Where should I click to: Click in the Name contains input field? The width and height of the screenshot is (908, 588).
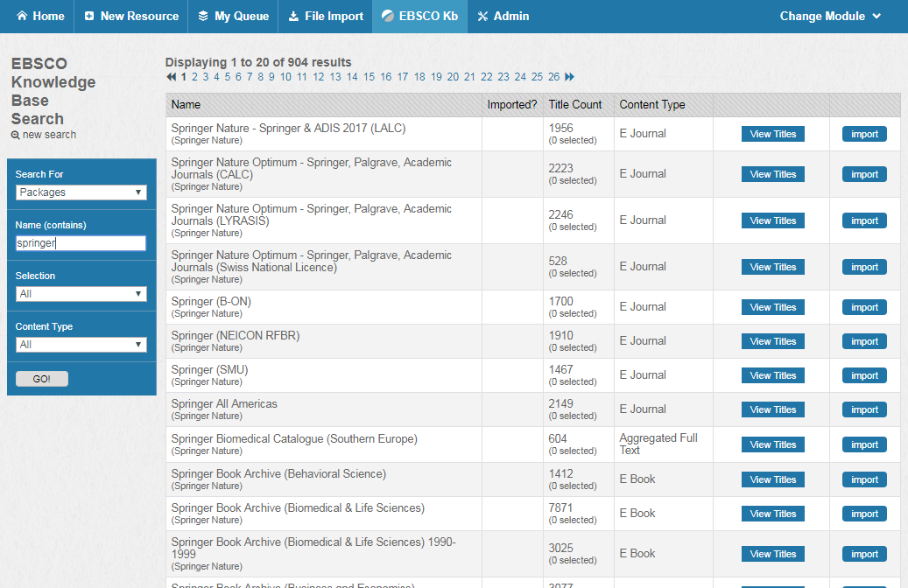pyautogui.click(x=81, y=243)
